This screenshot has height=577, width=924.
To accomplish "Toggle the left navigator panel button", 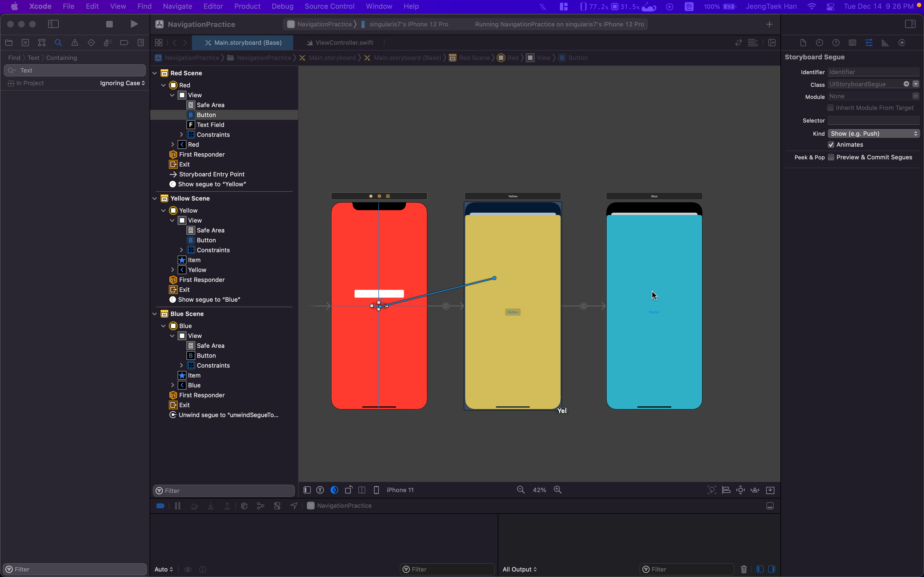I will point(53,24).
